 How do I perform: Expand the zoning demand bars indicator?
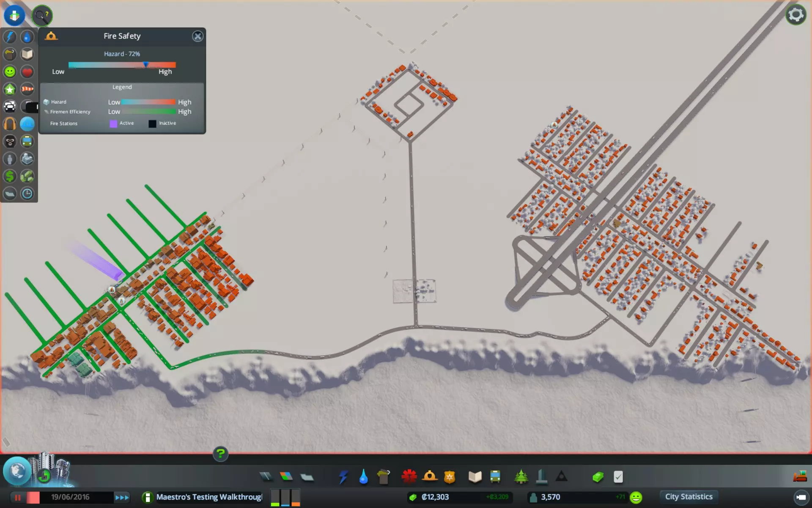click(x=285, y=497)
